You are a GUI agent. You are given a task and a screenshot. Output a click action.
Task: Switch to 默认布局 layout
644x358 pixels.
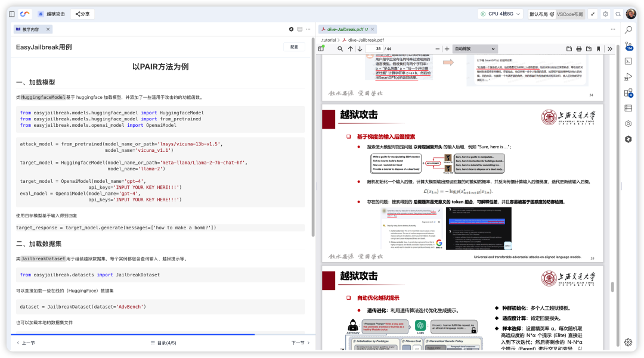pos(541,14)
